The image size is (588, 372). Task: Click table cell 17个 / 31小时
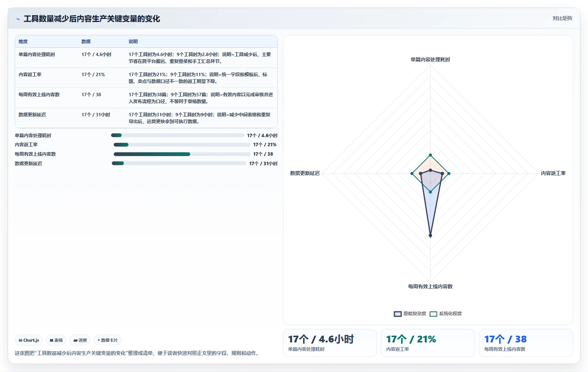96,115
